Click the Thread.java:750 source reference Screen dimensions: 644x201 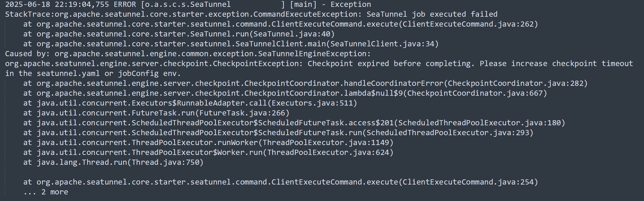pos(166,162)
